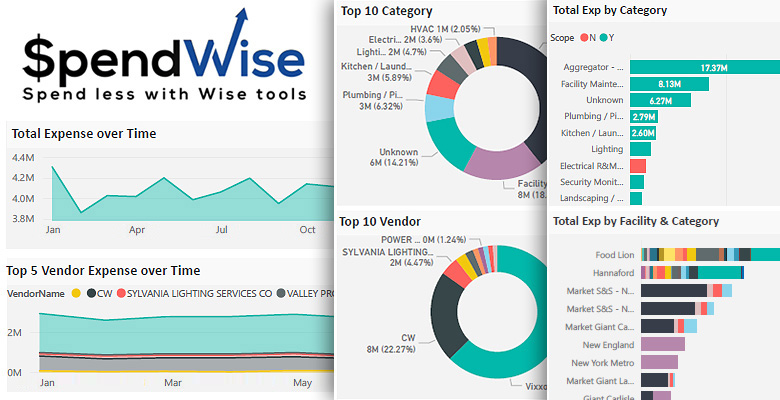Click the red N scope legend marker
Image resolution: width=780 pixels, height=400 pixels.
click(585, 38)
